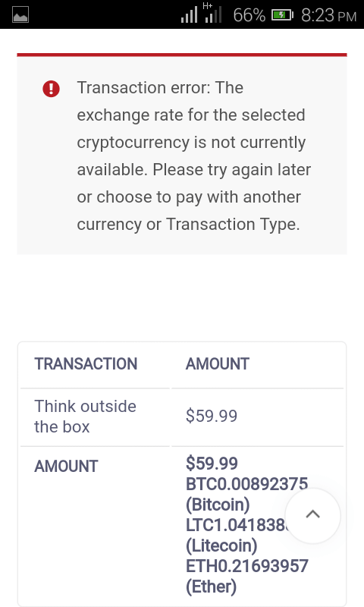Tap the first signal strength icon
Viewport: 364px width, 607px height.
point(189,15)
